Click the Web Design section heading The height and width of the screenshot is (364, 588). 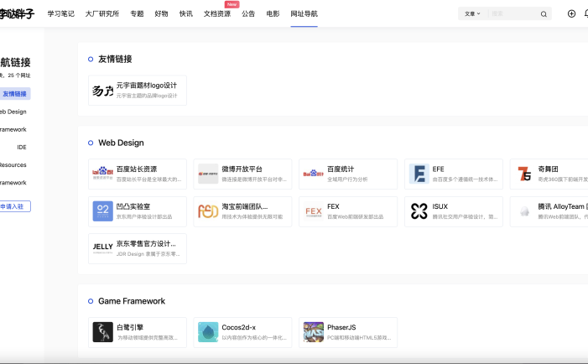[121, 143]
